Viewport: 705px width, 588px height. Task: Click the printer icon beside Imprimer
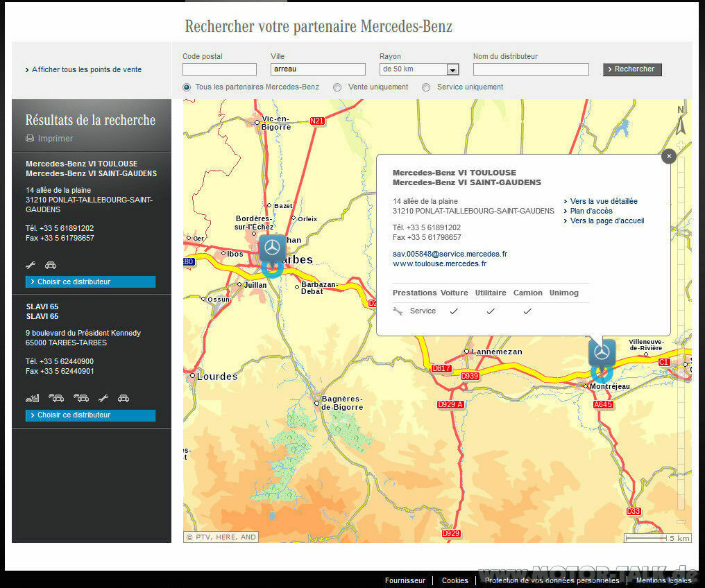coord(30,139)
